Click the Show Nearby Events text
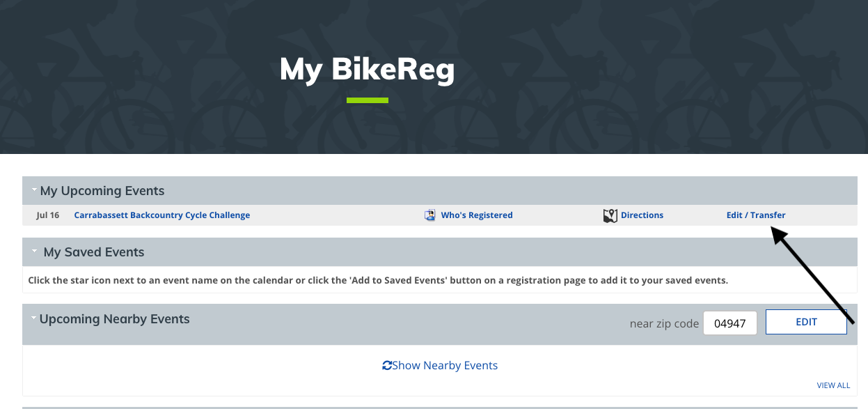Viewport: 868px width, 409px height. (445, 365)
